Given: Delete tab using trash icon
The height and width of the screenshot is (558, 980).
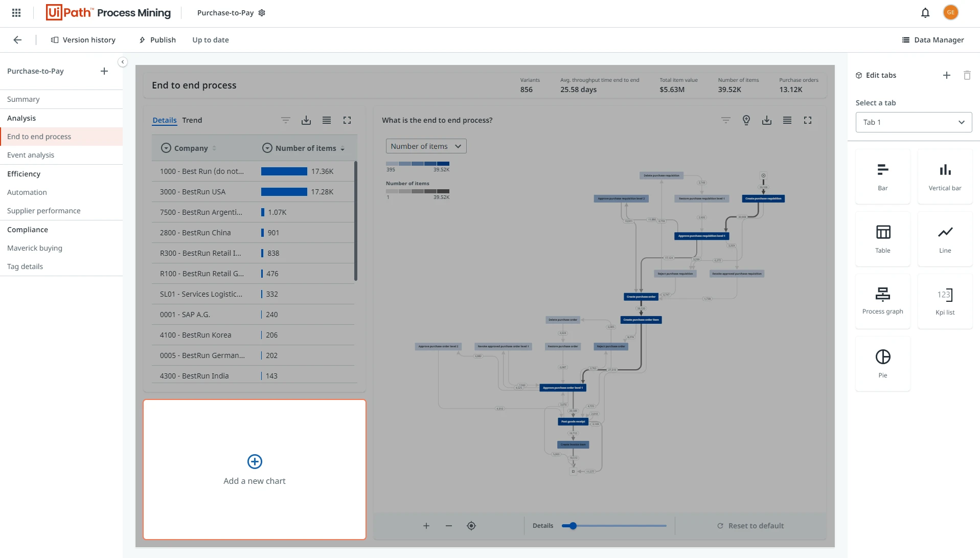Looking at the screenshot, I should tap(967, 75).
